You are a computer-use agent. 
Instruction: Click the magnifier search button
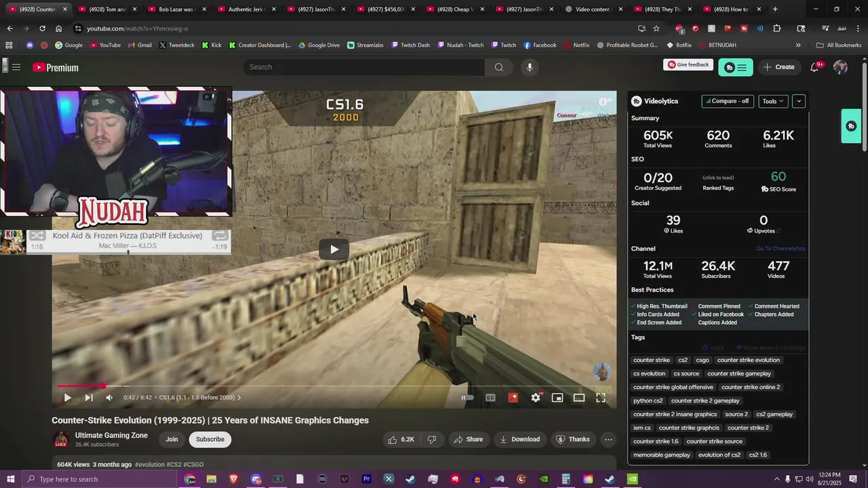coord(499,67)
